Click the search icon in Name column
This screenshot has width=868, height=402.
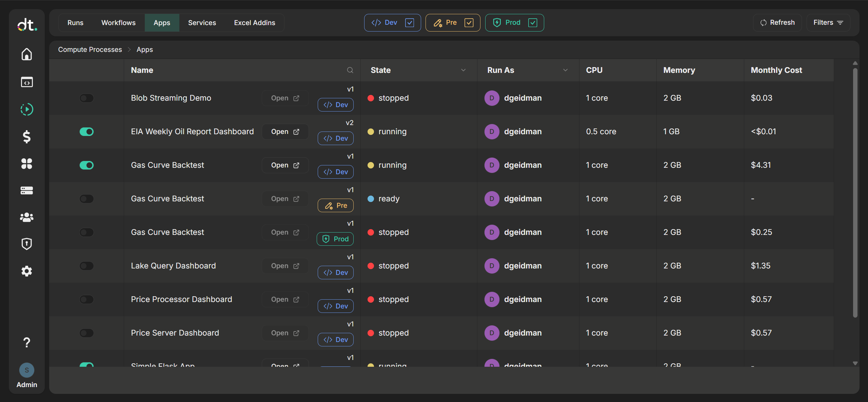click(350, 70)
